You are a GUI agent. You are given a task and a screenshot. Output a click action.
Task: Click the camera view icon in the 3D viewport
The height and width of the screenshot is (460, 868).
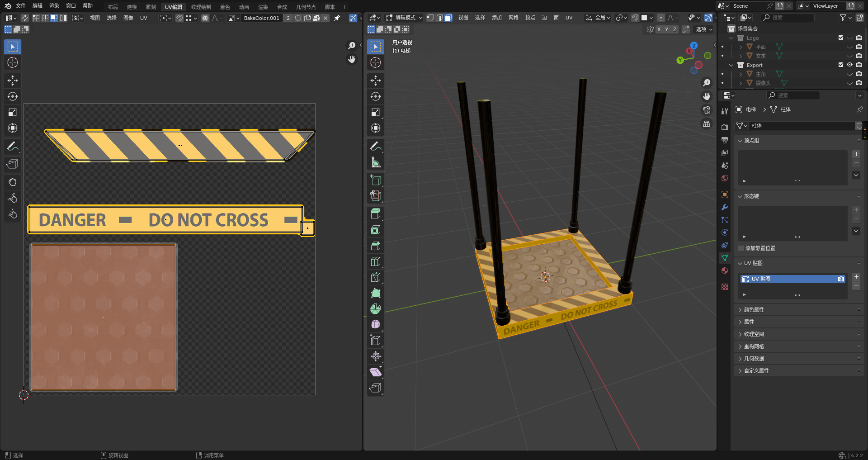tap(707, 110)
